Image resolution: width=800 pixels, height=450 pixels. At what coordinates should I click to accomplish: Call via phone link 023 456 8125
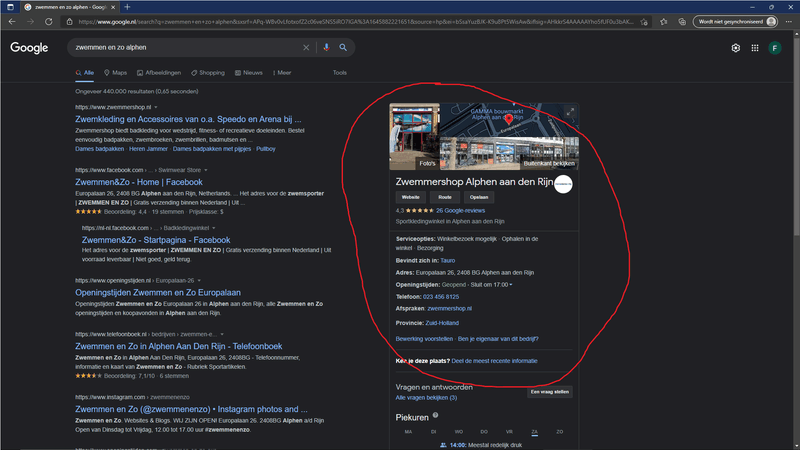click(441, 296)
